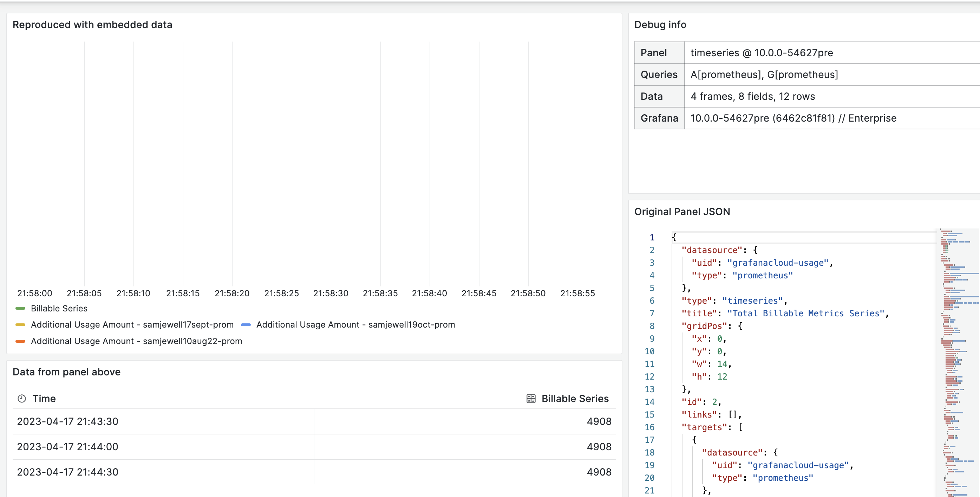This screenshot has height=497, width=980.
Task: Click the green color marker for Billable Series
Action: coord(20,308)
